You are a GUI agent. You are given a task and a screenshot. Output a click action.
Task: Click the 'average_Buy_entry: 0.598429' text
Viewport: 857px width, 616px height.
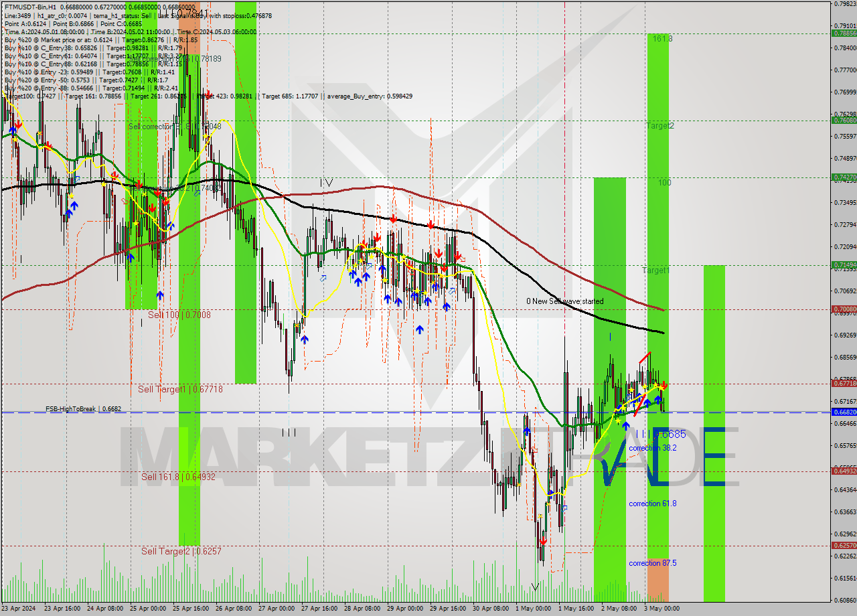coord(369,96)
